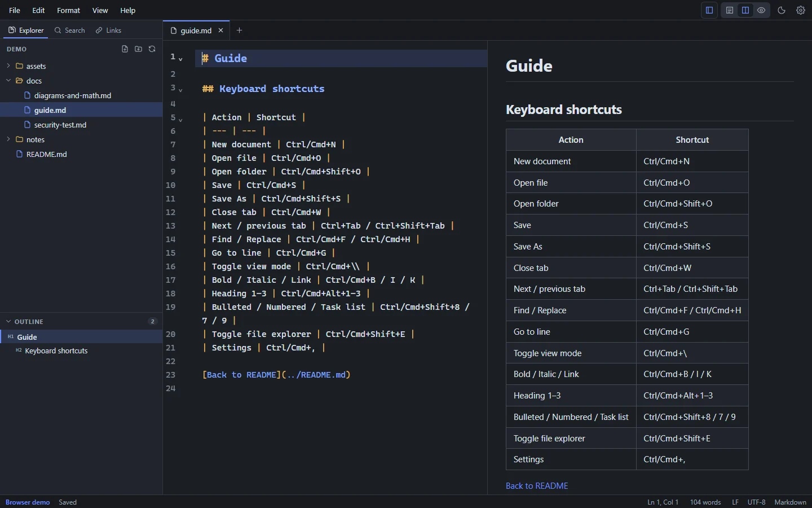Switch to preview-only eye mode

761,10
